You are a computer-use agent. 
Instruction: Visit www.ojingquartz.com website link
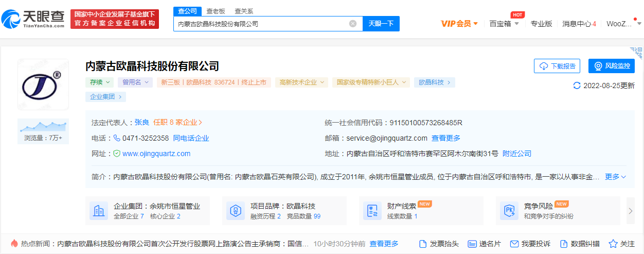156,154
